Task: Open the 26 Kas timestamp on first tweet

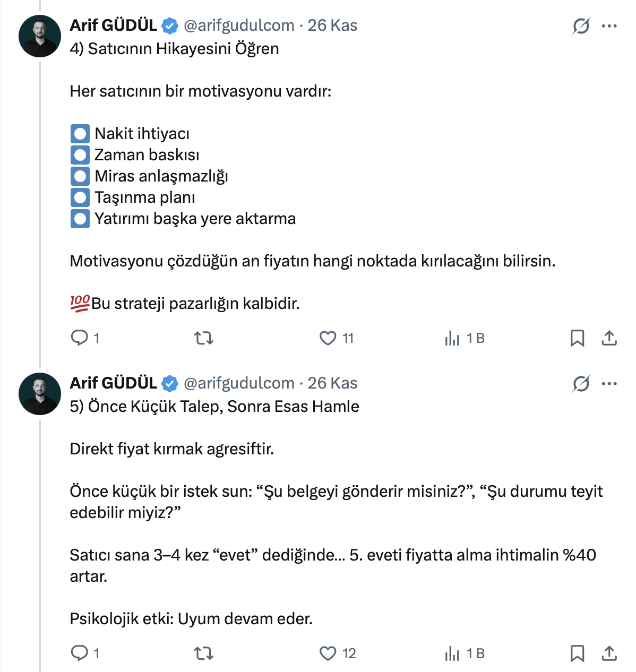Action: [332, 25]
